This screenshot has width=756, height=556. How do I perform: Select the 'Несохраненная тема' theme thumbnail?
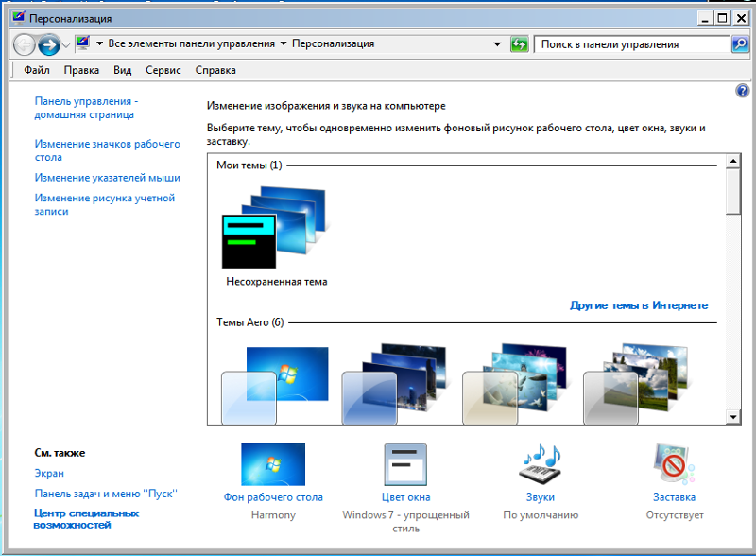tap(276, 228)
